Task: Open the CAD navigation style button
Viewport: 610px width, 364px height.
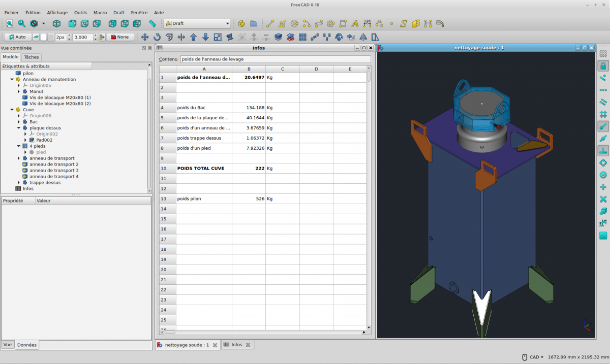Action: pyautogui.click(x=533, y=357)
